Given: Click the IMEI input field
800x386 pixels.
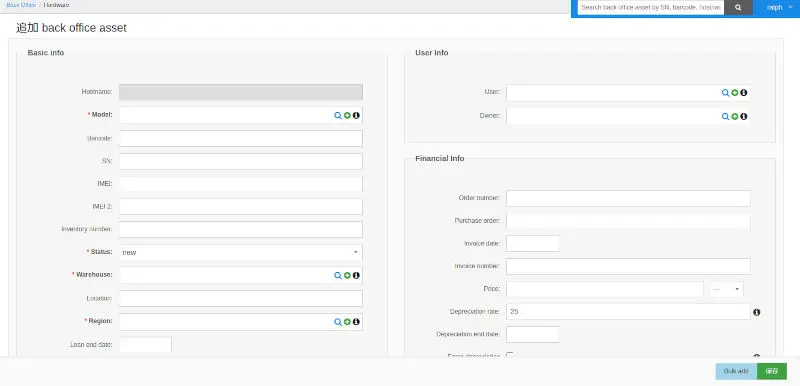Looking at the screenshot, I should tap(241, 184).
